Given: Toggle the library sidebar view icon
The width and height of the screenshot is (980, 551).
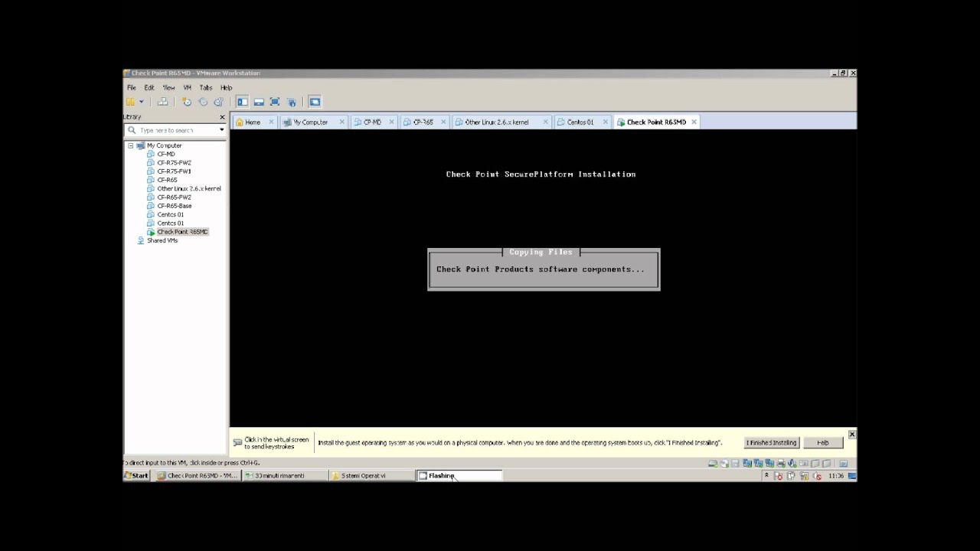Looking at the screenshot, I should coord(242,102).
